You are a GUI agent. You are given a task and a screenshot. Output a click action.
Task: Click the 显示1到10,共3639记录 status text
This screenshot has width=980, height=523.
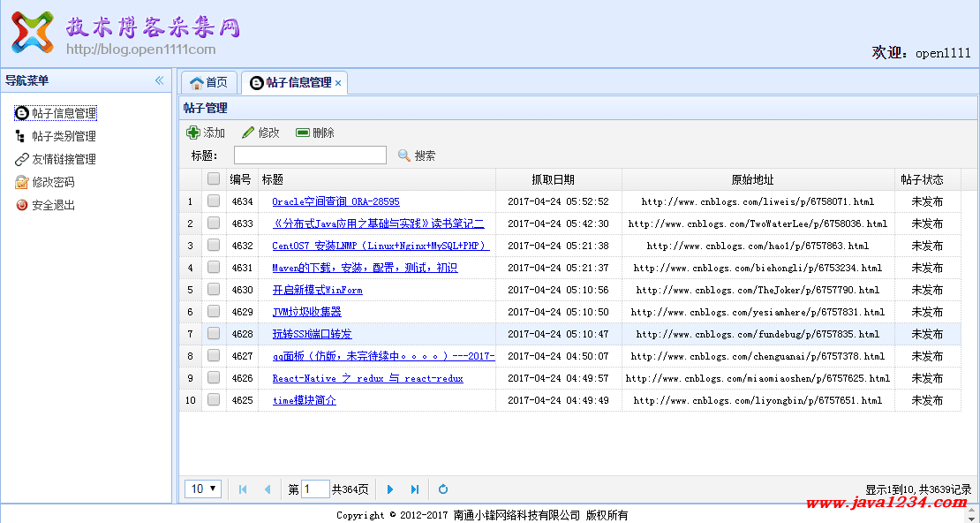click(919, 489)
